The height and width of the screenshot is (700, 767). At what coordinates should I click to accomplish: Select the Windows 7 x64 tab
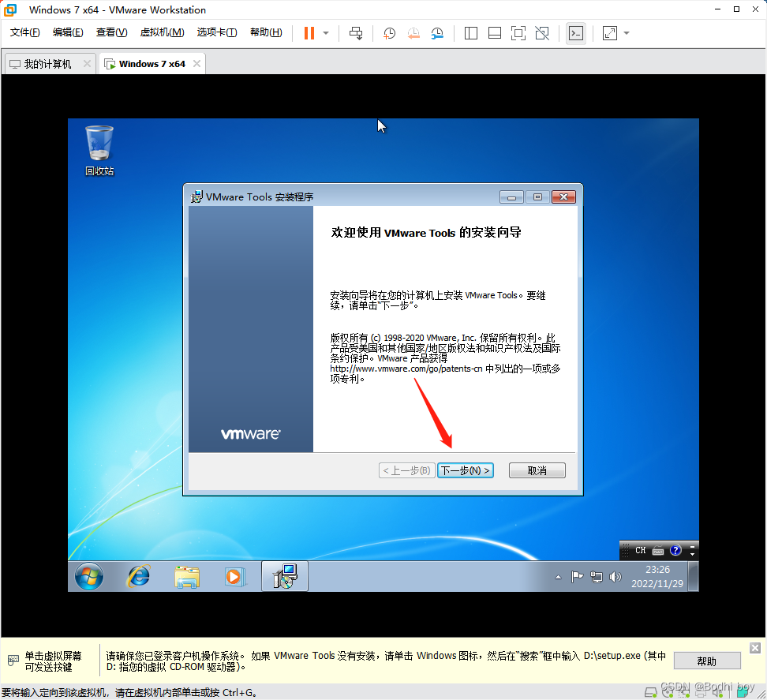pos(152,64)
